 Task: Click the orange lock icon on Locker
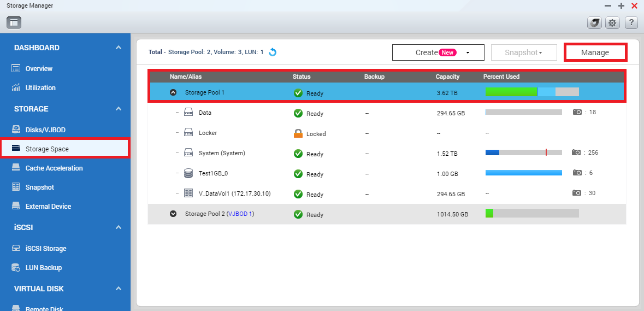(298, 133)
